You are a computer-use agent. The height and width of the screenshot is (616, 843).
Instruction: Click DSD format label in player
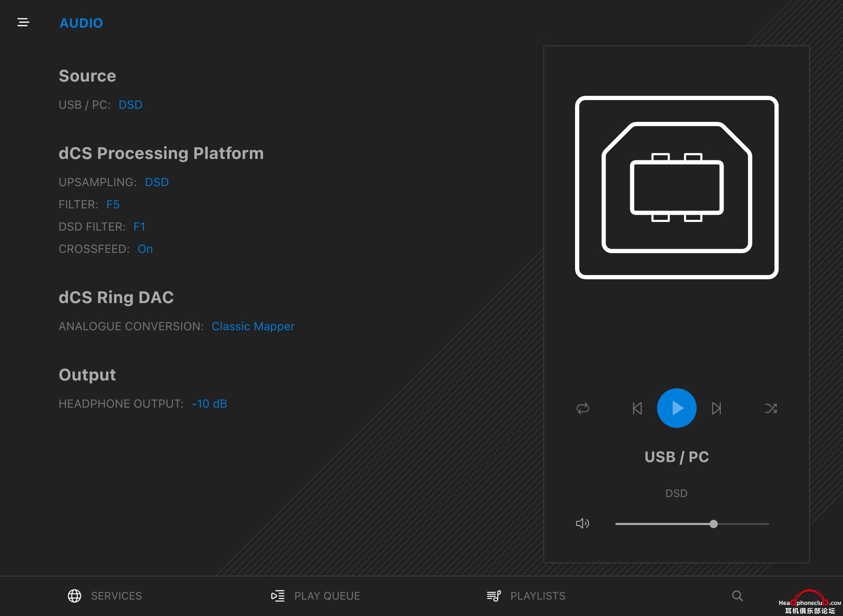(x=677, y=493)
